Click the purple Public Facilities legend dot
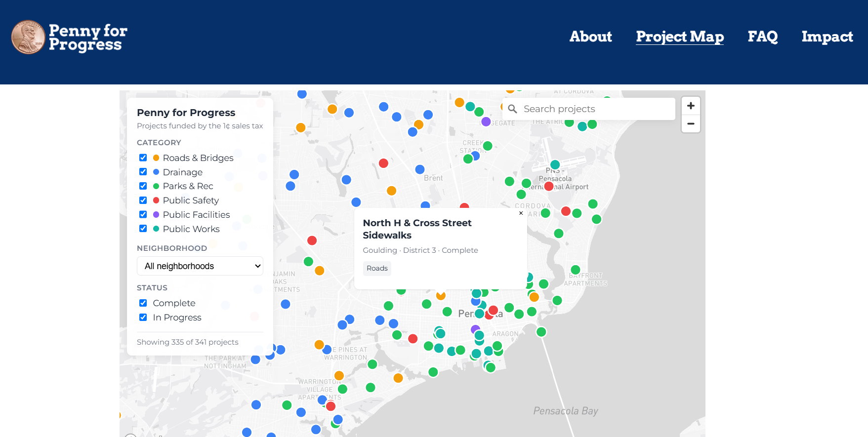This screenshot has height=437, width=868. pyautogui.click(x=156, y=214)
